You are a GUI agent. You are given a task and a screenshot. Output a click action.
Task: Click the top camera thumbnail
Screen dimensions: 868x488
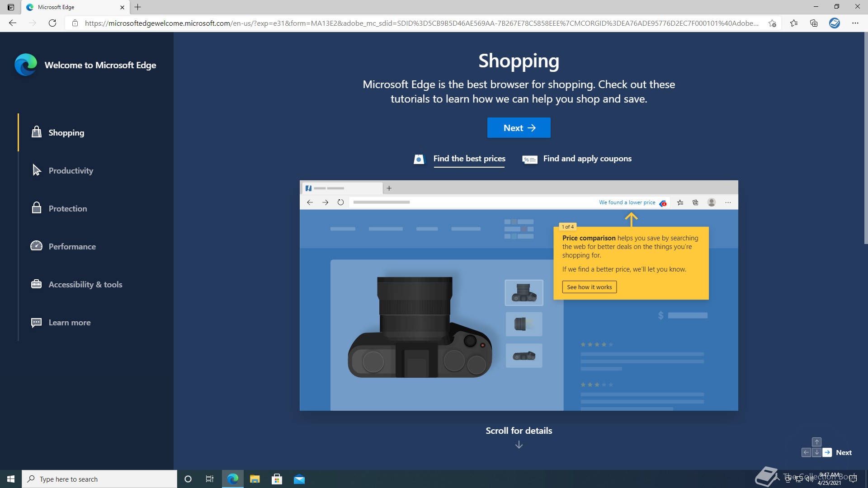pos(524,292)
